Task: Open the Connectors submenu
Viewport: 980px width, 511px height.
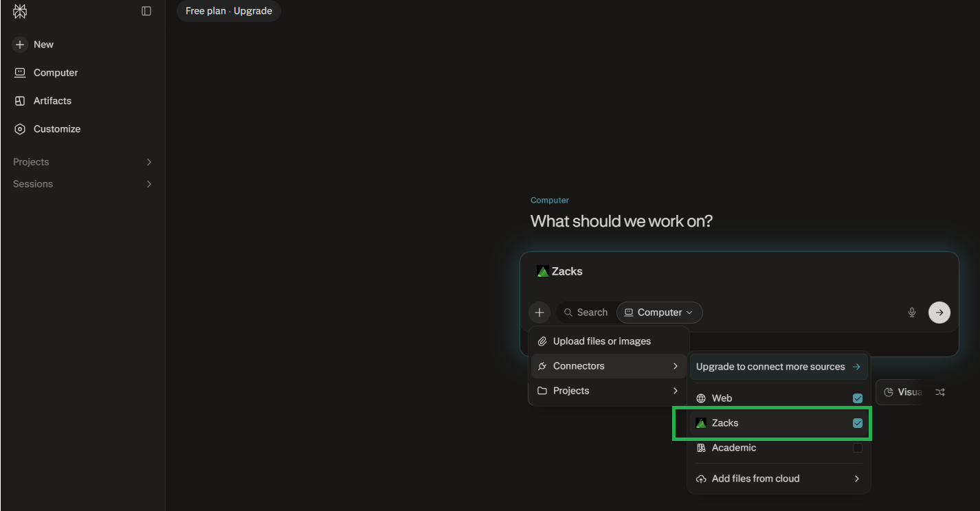Action: pos(608,366)
